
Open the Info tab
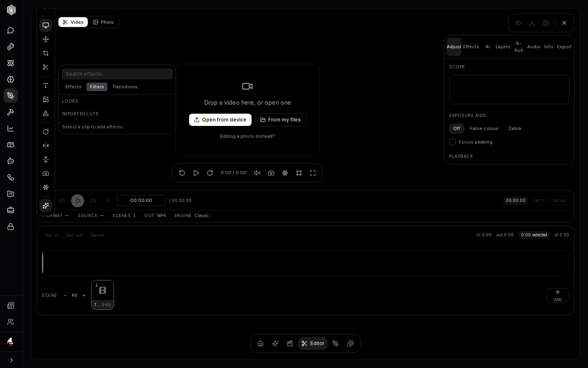(x=549, y=47)
